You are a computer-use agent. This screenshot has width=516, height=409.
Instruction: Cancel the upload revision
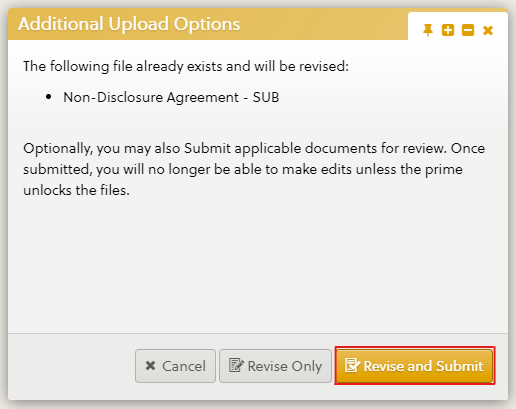pos(175,366)
